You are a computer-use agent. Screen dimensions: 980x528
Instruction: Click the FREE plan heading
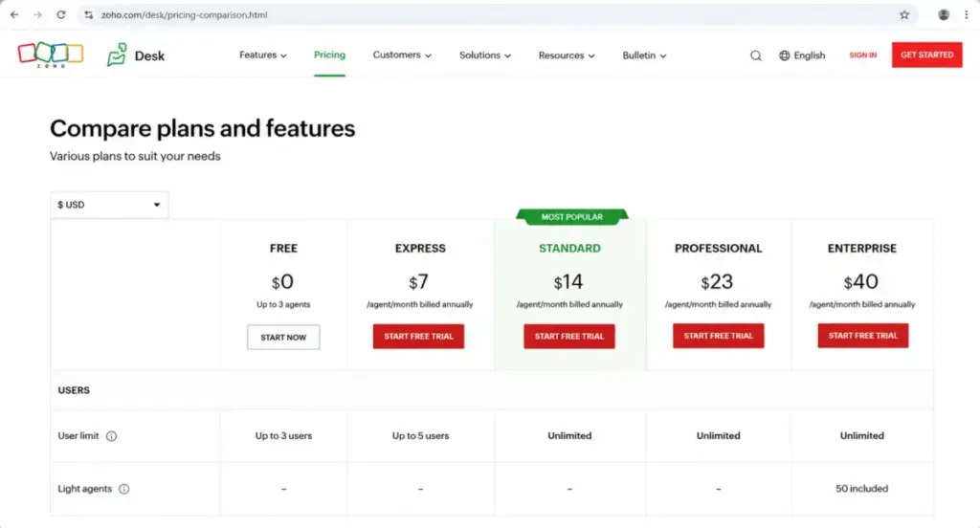pyautogui.click(x=283, y=248)
